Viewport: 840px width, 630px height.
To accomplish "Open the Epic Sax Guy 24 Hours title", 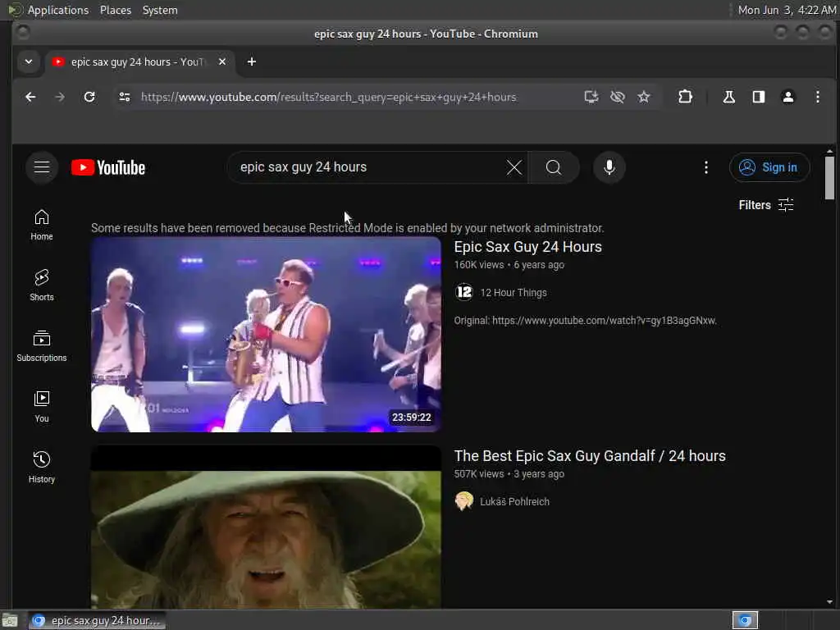I will point(527,247).
